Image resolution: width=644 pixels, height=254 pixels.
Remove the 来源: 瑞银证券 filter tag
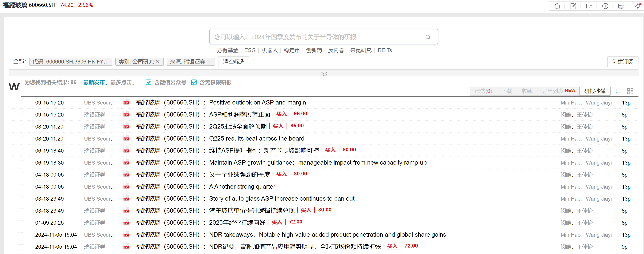click(x=209, y=62)
